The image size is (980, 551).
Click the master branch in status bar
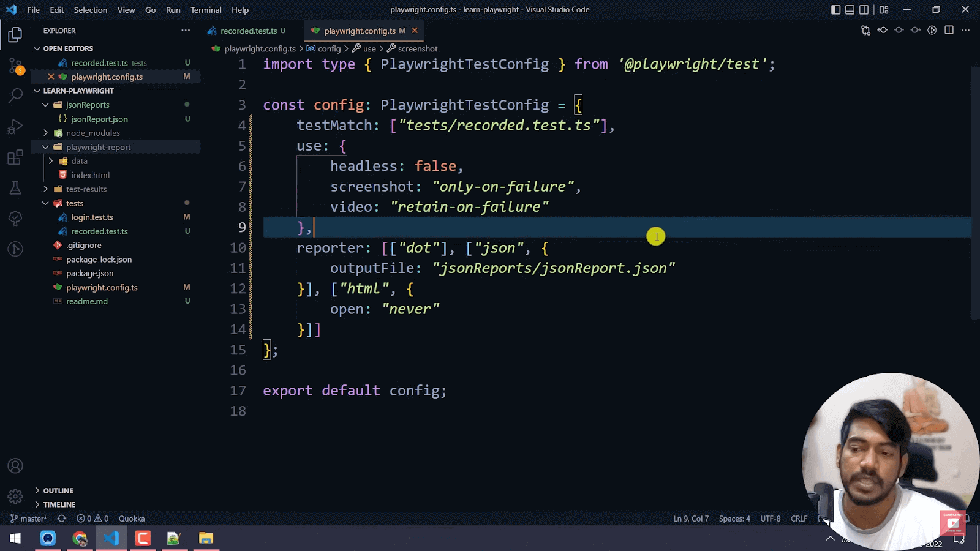point(29,519)
